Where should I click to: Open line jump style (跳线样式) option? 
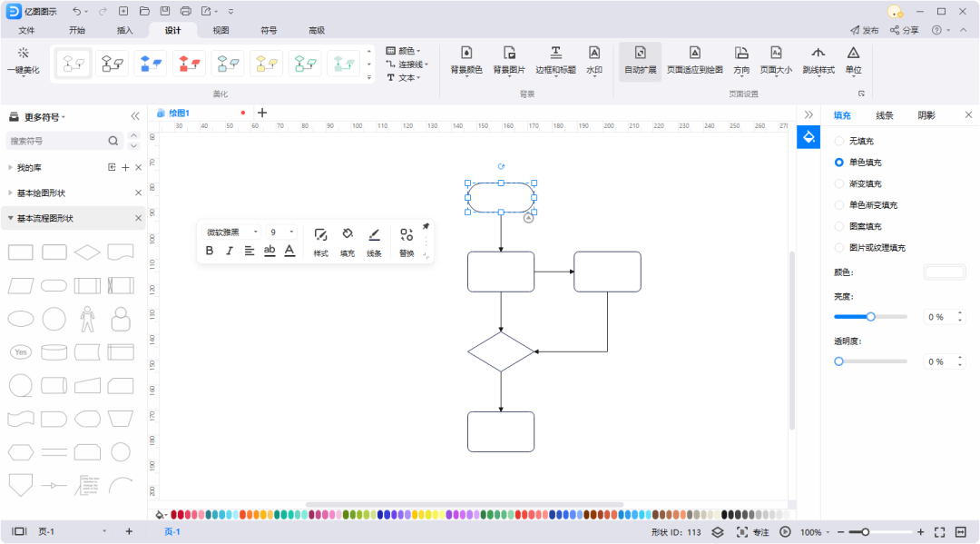coord(818,61)
